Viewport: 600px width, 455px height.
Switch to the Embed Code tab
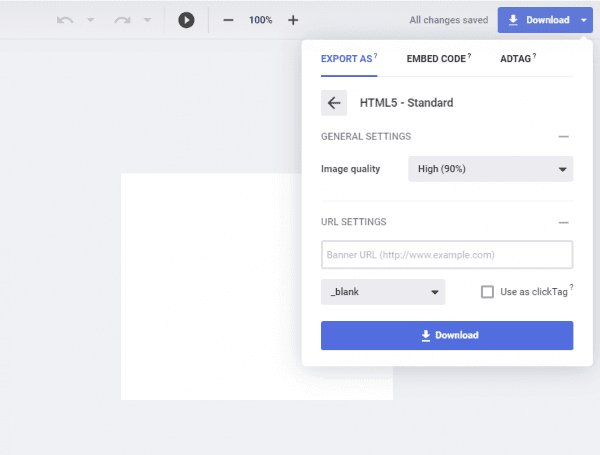click(x=438, y=59)
